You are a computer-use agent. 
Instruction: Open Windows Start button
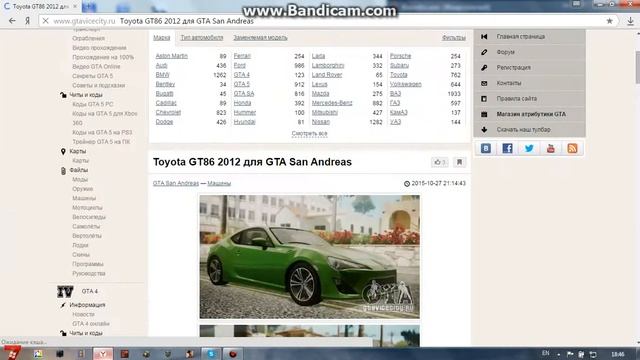click(12, 353)
